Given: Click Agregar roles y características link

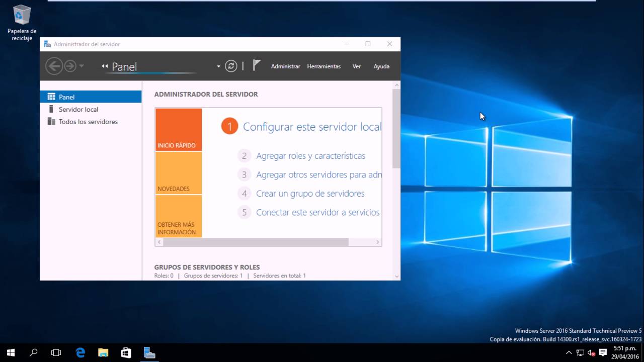Looking at the screenshot, I should [x=310, y=156].
